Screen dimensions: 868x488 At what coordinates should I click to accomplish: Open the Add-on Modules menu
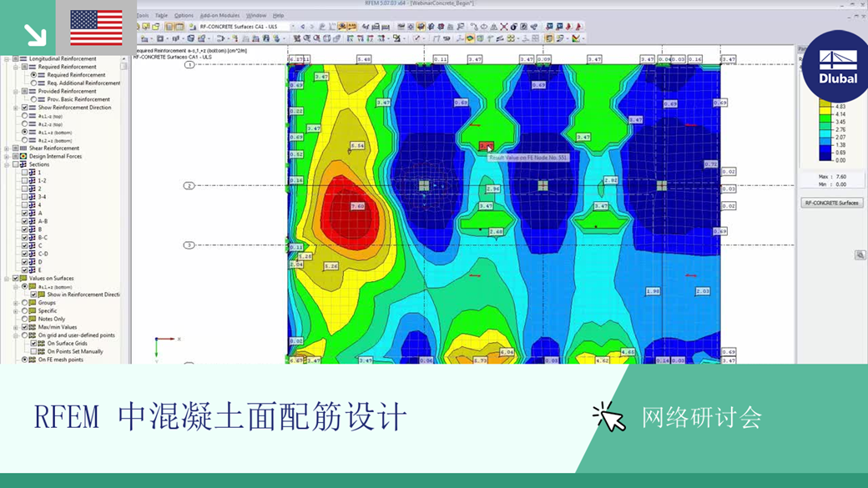point(220,16)
